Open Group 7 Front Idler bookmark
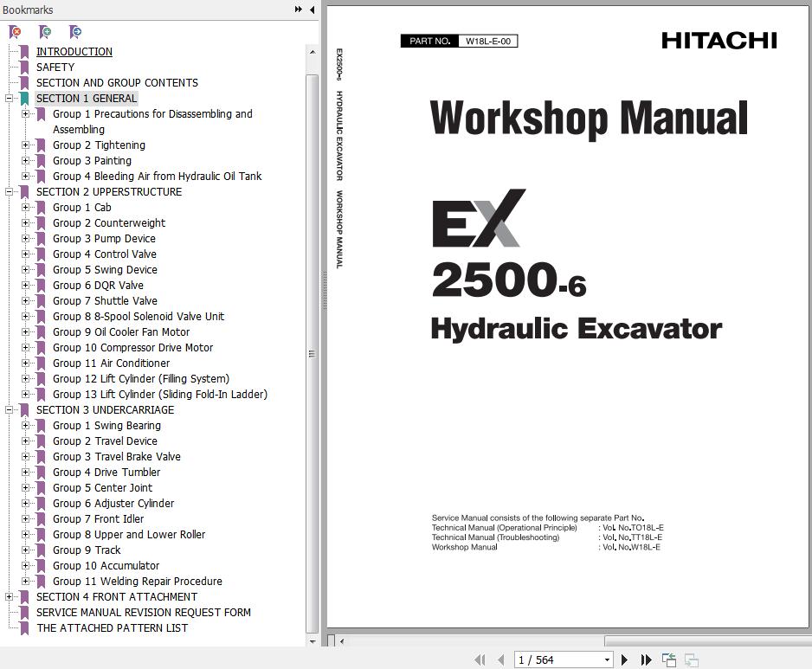The width and height of the screenshot is (812, 669). 99,518
